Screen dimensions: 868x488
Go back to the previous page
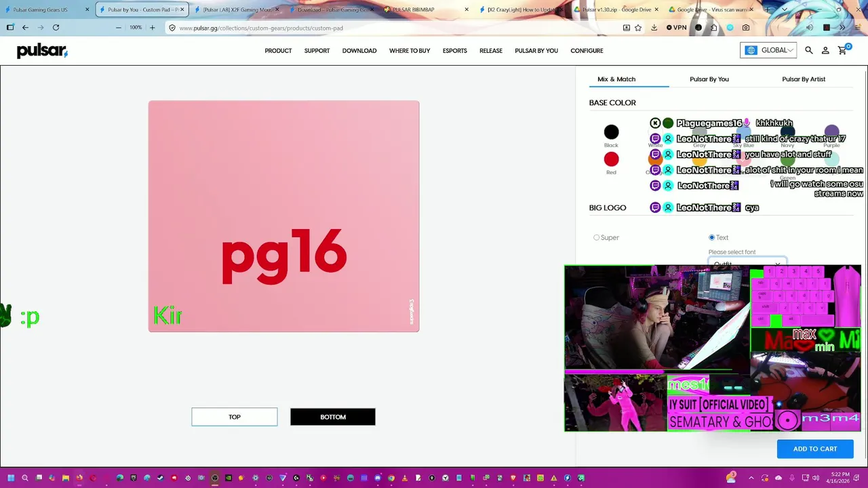click(25, 28)
